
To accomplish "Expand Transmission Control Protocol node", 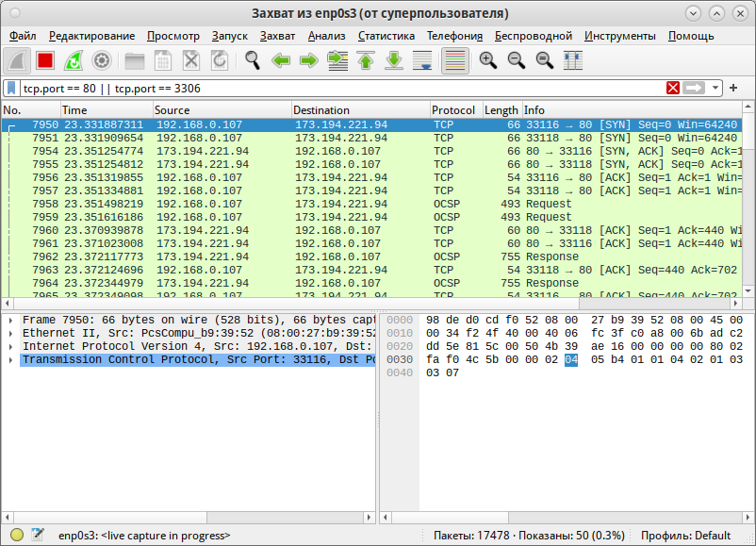I will (10, 360).
